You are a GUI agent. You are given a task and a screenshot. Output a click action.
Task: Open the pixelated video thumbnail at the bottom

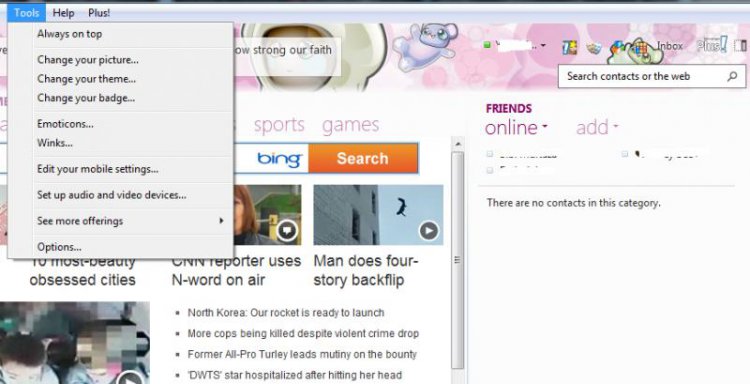click(75, 343)
